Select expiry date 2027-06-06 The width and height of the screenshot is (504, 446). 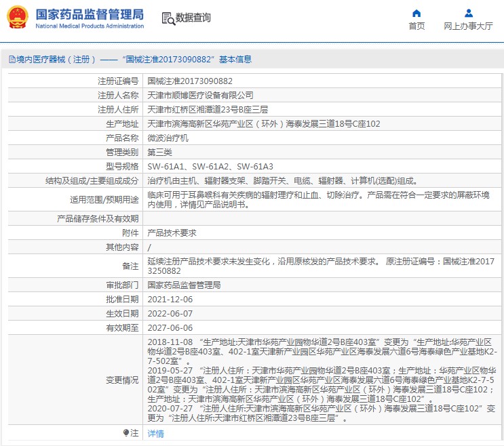(170, 328)
